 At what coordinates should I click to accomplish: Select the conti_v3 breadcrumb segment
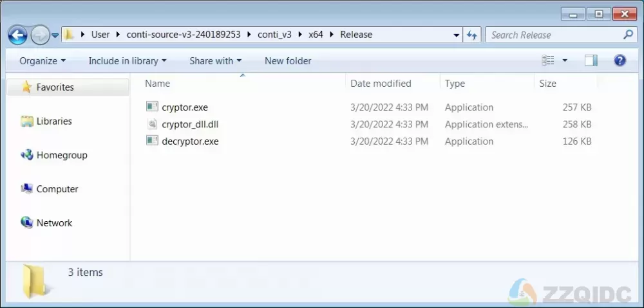274,35
